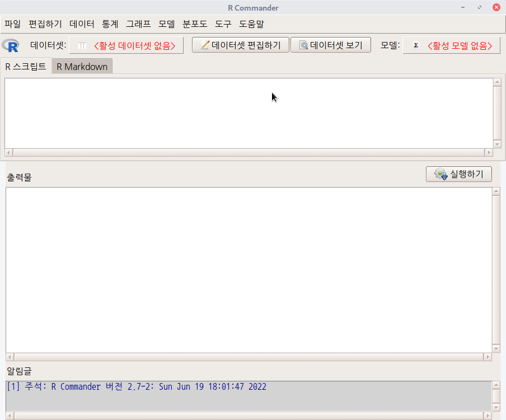
Task: Click the R Commander 버전 2.7-2 message text
Action: point(137,386)
